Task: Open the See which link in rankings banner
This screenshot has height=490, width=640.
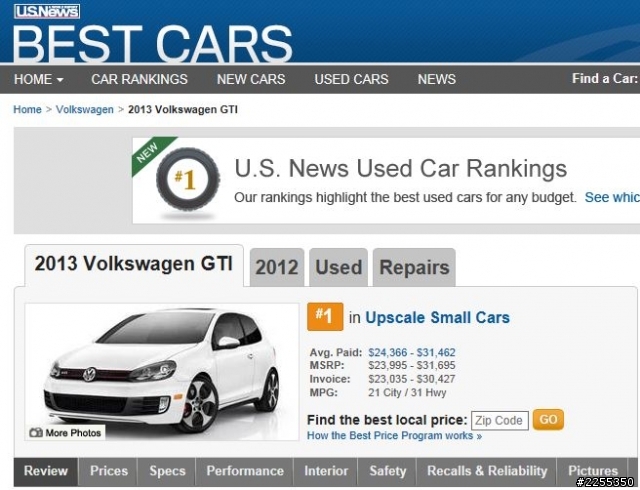Action: pos(612,197)
